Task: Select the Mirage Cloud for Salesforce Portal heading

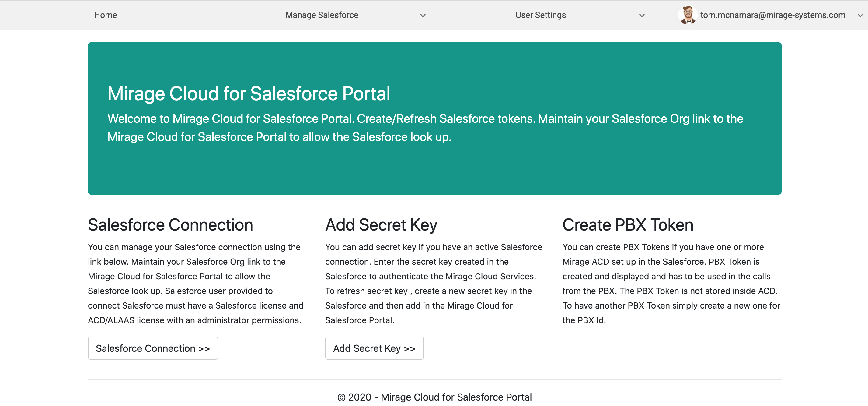Action: 249,94
